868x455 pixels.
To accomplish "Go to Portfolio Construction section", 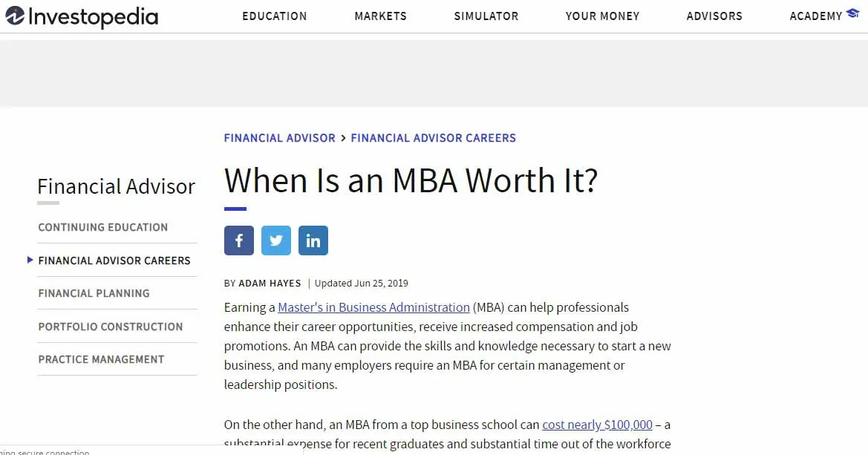I will coord(111,327).
